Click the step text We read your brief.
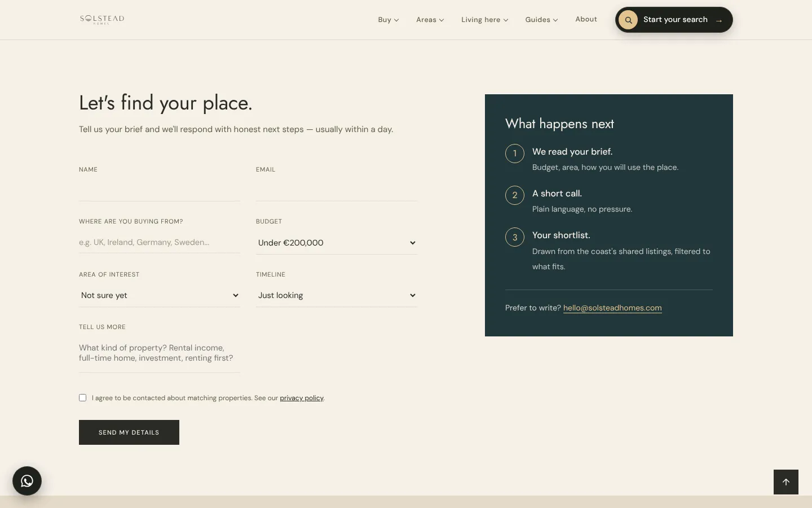 [x=572, y=152]
